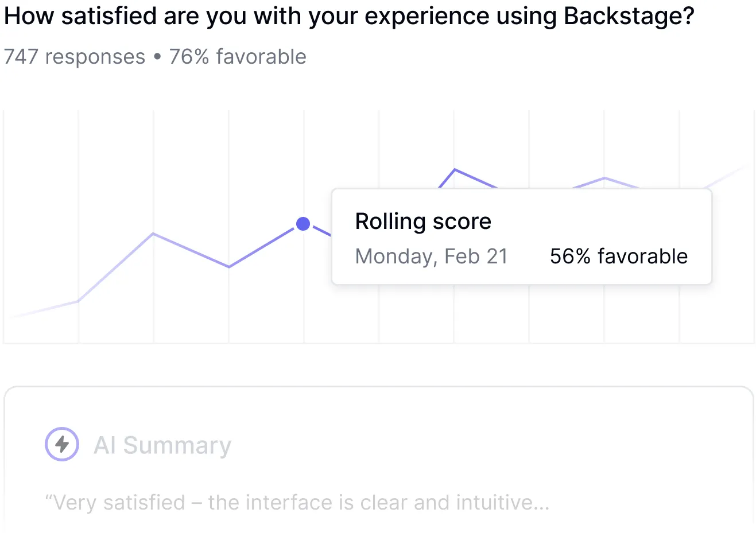Click the survey question heading text
The width and height of the screenshot is (756, 544).
pos(349,16)
